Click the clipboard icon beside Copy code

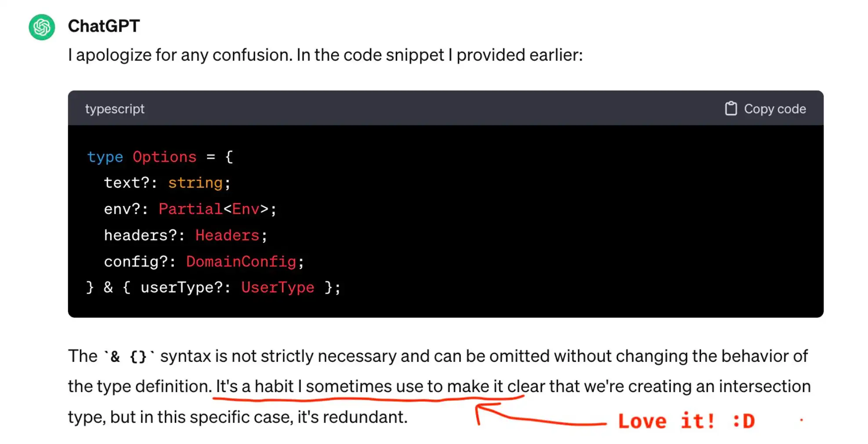click(x=731, y=109)
